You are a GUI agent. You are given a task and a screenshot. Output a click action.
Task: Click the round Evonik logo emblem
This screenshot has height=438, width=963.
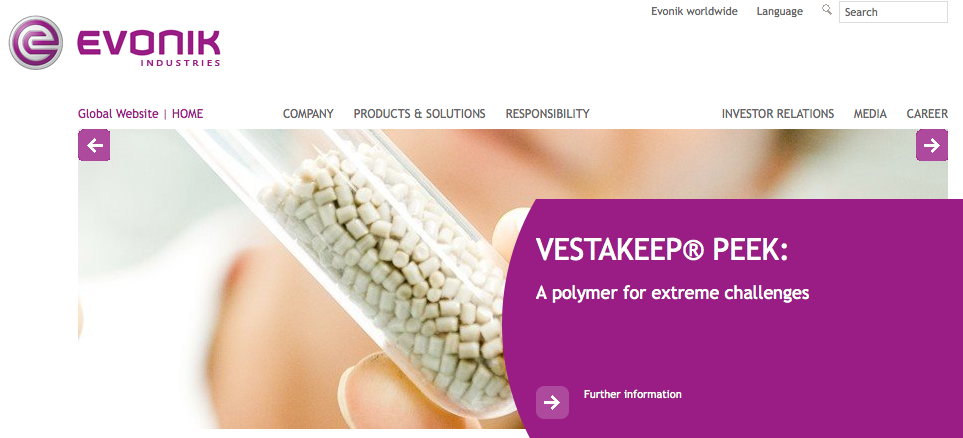(x=36, y=43)
